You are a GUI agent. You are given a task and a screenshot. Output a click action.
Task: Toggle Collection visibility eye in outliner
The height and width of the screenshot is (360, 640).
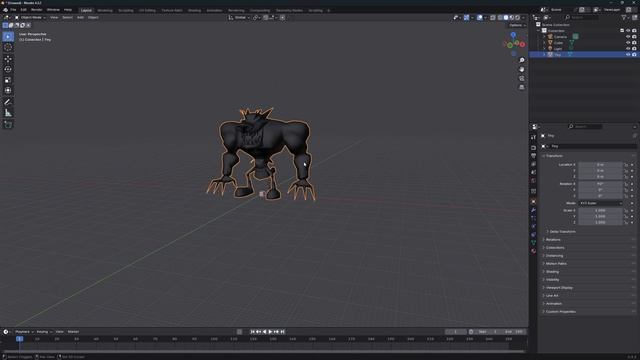pos(628,31)
